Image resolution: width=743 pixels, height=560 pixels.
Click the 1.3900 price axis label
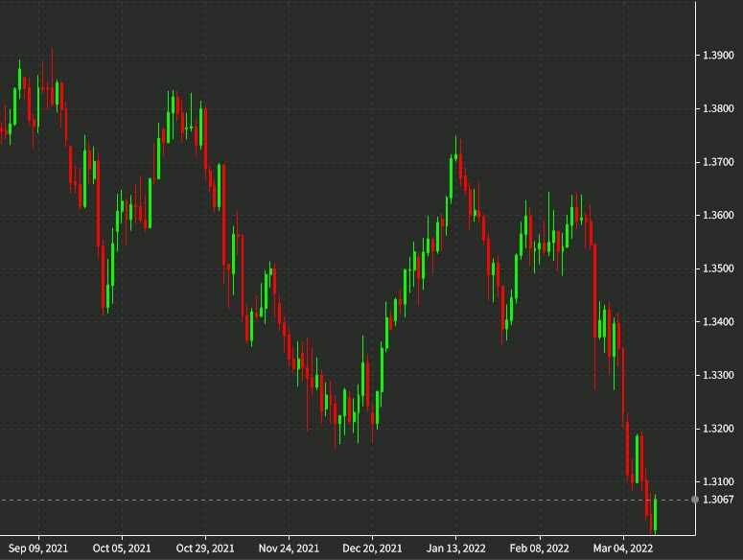point(718,56)
